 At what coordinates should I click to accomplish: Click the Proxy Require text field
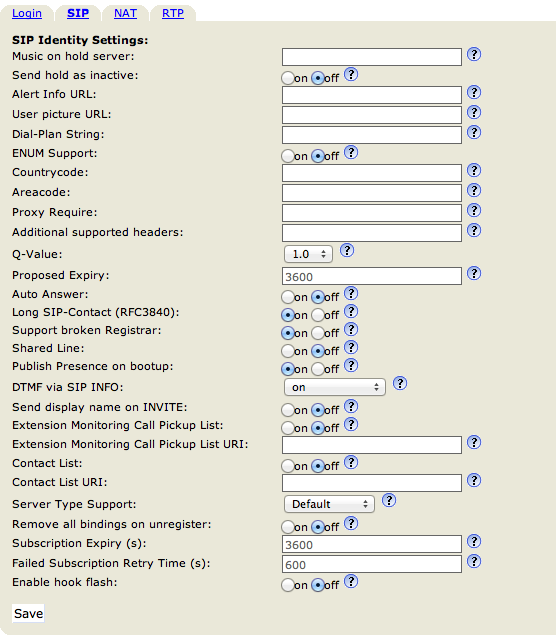[x=372, y=213]
